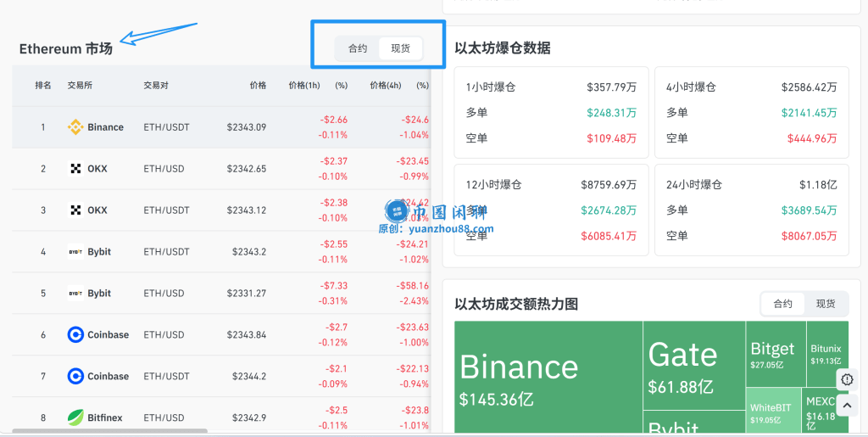
Task: Click the green 多单 value $2141.45万
Action: pos(810,113)
